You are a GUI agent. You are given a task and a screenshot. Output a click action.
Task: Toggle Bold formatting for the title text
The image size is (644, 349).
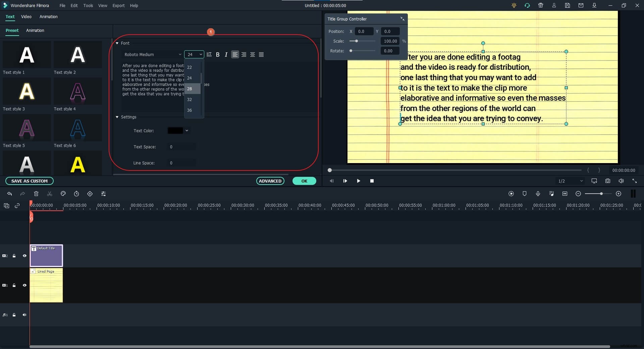click(x=217, y=54)
